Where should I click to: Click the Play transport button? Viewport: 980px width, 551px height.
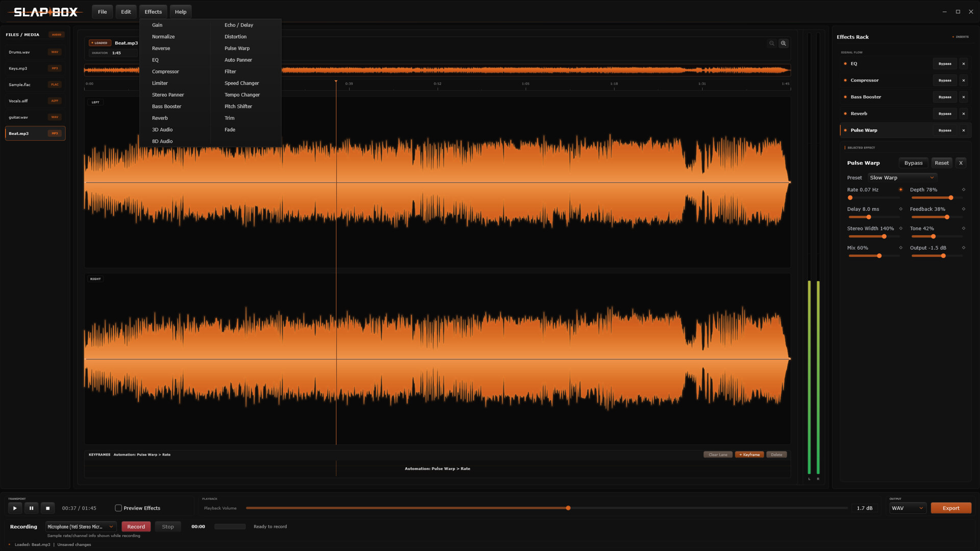[x=15, y=508]
